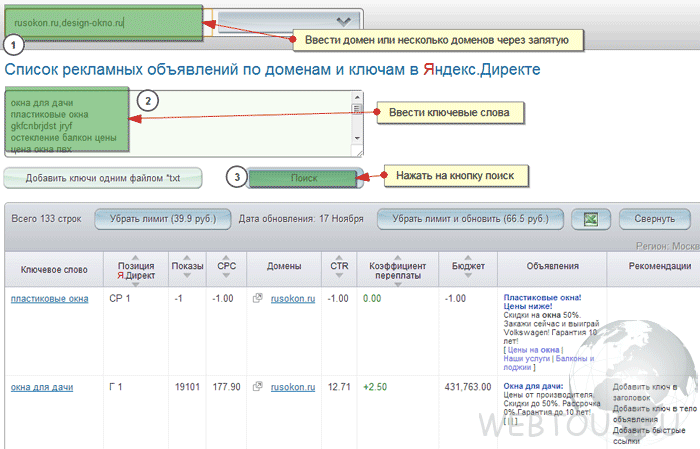Click the keywords textarea
This screenshot has height=449, width=700.
183,124
